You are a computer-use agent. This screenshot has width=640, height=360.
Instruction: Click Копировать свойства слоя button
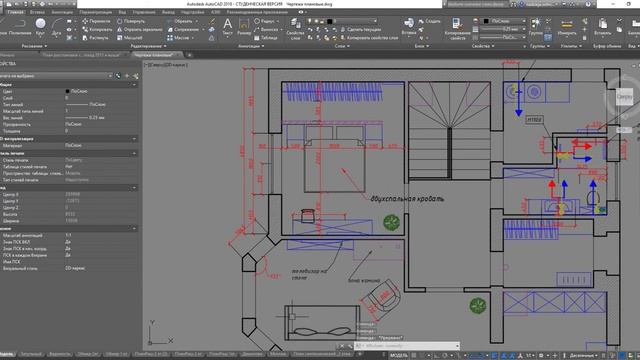[x=369, y=38]
